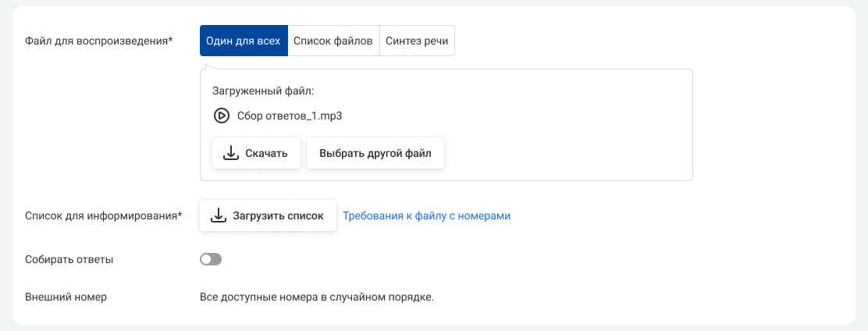The width and height of the screenshot is (868, 331).
Task: Click the upload icon in Загрузить список
Action: tap(219, 215)
